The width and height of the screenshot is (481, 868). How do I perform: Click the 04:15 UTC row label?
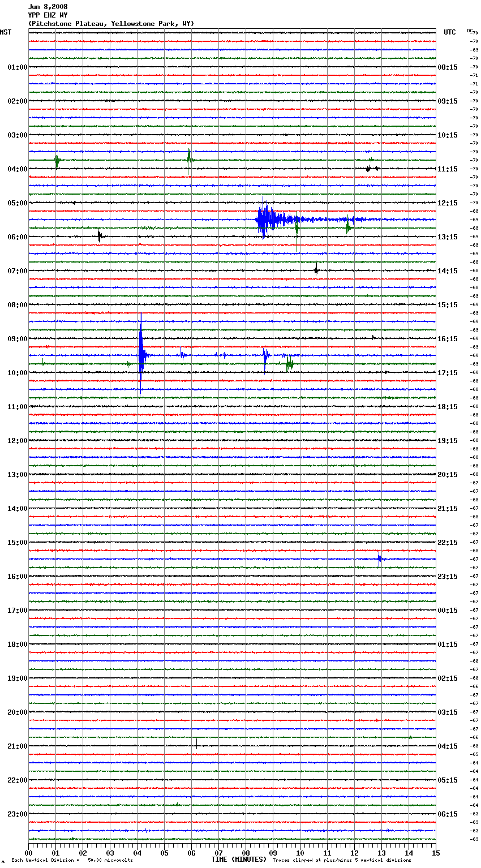tap(448, 746)
